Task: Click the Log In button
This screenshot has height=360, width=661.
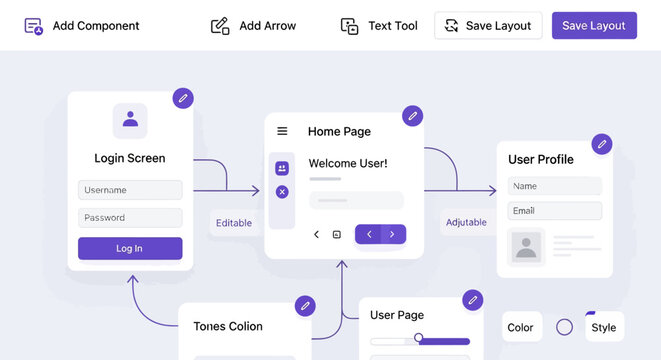Action: click(130, 248)
